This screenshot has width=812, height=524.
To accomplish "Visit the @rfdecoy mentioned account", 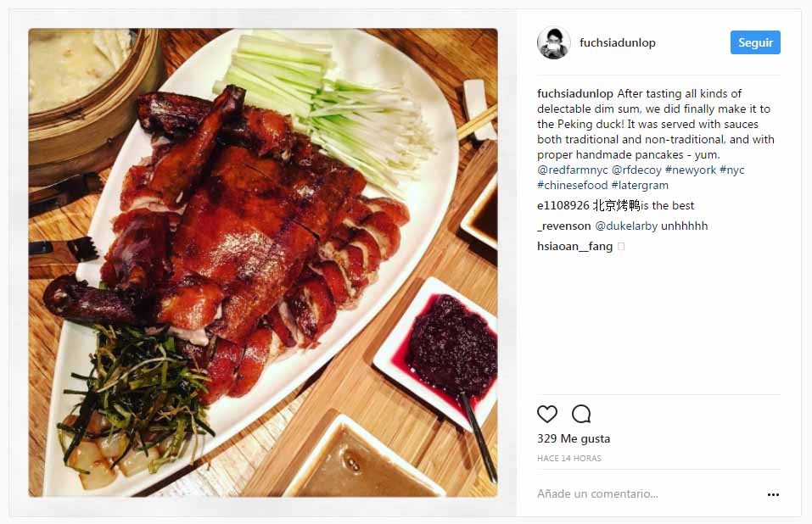I will (636, 170).
